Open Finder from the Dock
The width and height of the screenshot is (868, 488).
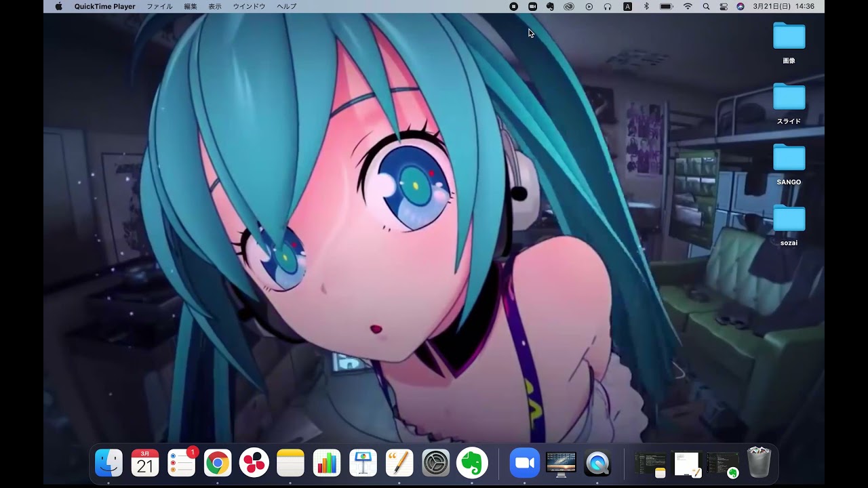click(x=108, y=463)
